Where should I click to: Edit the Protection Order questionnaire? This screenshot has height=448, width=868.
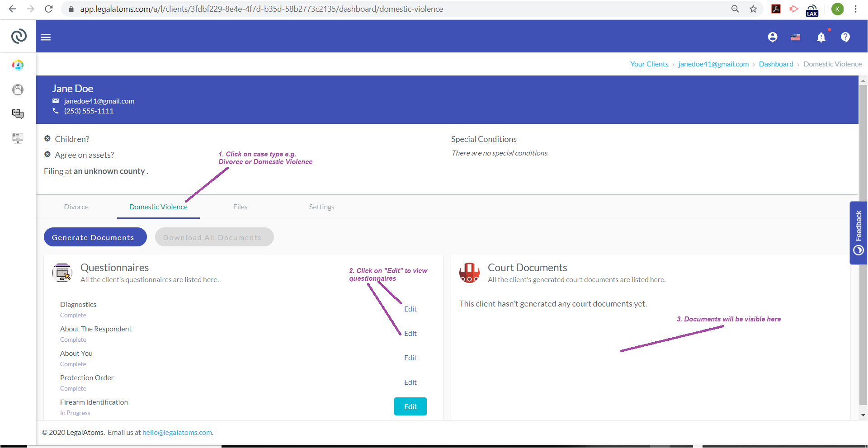point(410,382)
